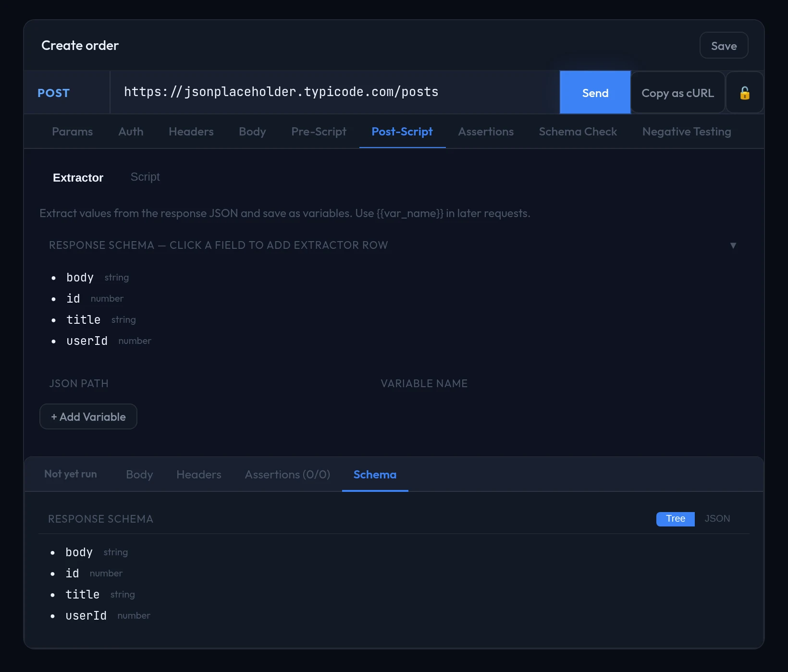Switch view to Tree mode
The height and width of the screenshot is (672, 788).
tap(675, 519)
